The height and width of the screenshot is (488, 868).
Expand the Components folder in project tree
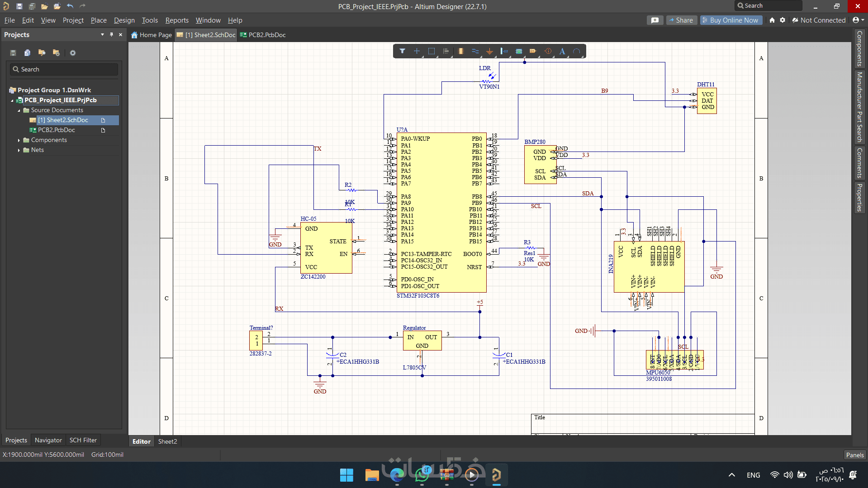(x=19, y=140)
